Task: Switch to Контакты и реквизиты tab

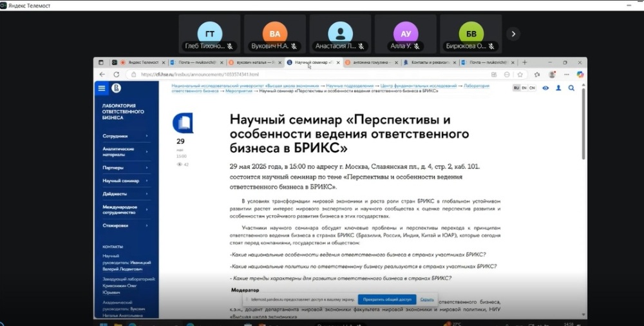Action: [430, 62]
